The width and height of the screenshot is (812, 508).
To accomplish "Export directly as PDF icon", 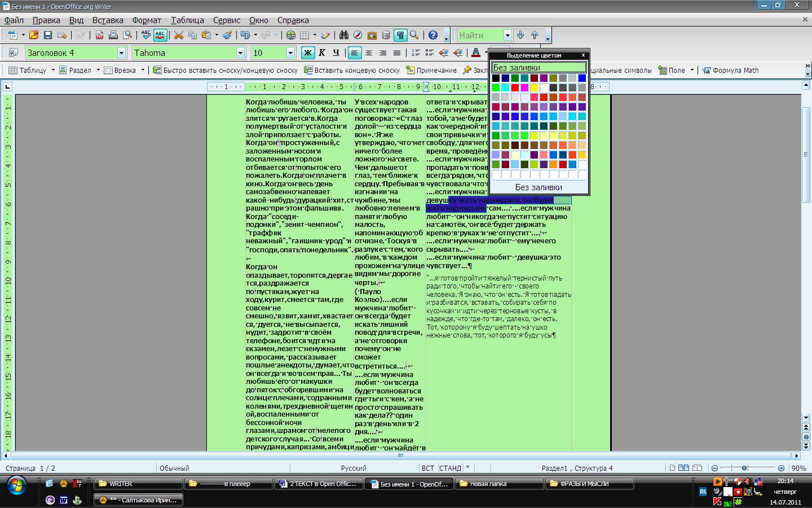I will [x=99, y=35].
